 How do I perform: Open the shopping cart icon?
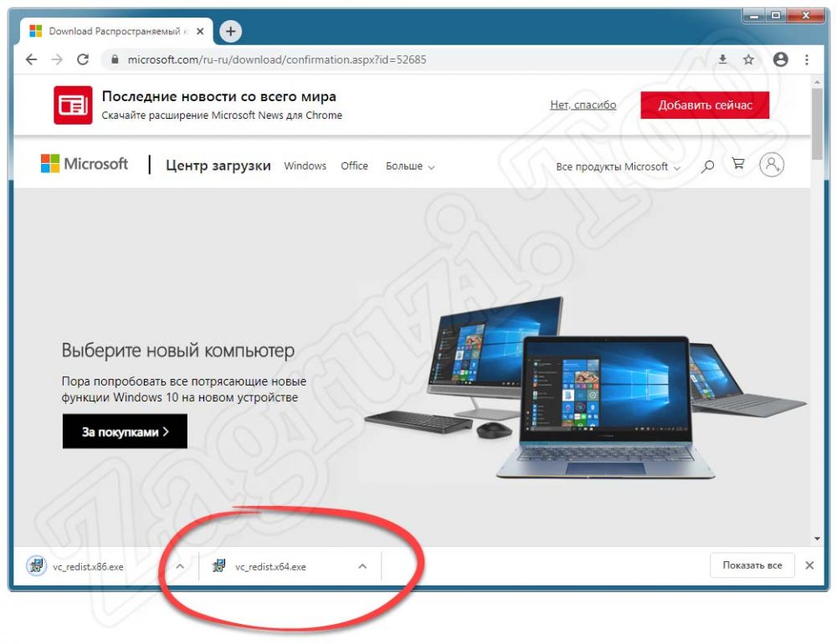coord(738,165)
